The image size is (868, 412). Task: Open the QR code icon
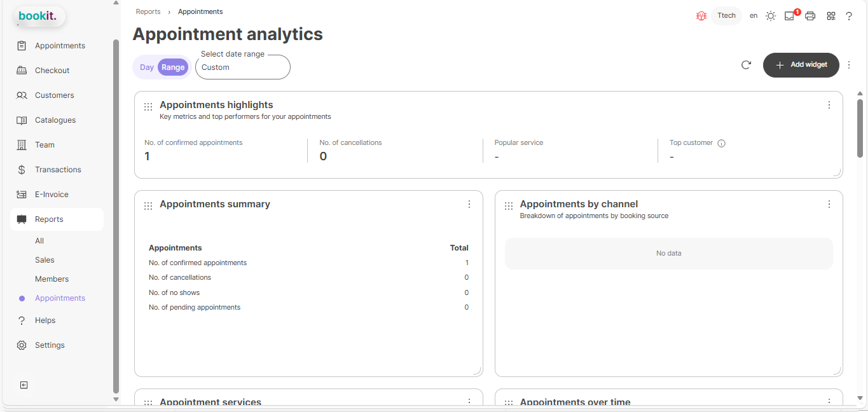(x=830, y=16)
